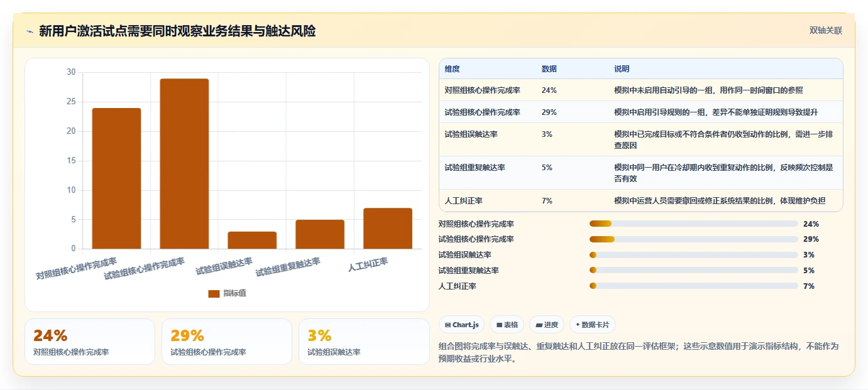This screenshot has width=868, height=390.
Task: Click the 30 tick label on the y-axis
Action: coord(71,72)
